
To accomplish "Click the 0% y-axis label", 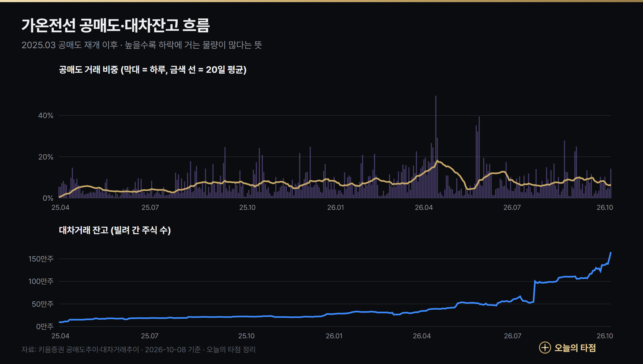I will tap(48, 198).
